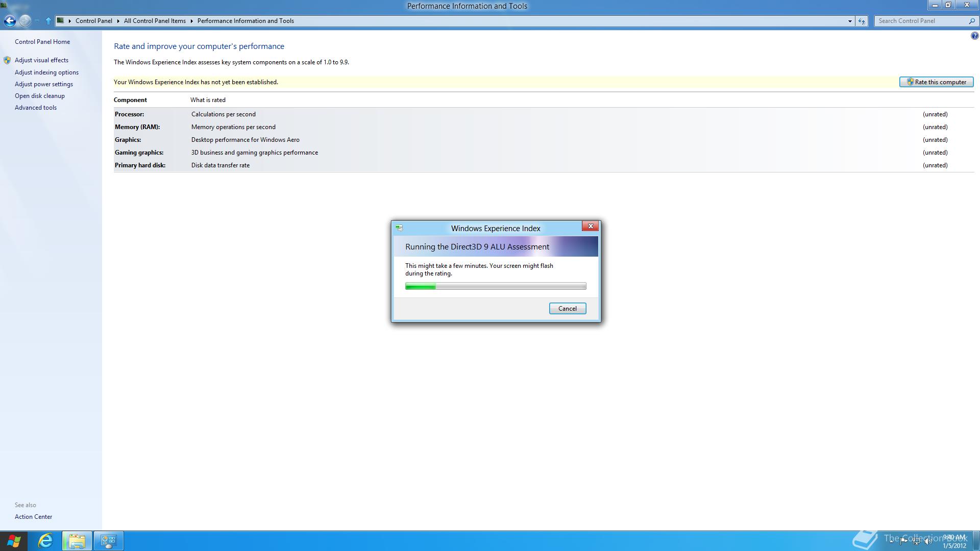Select the Processor row label
The image size is (980, 551).
pyautogui.click(x=129, y=114)
